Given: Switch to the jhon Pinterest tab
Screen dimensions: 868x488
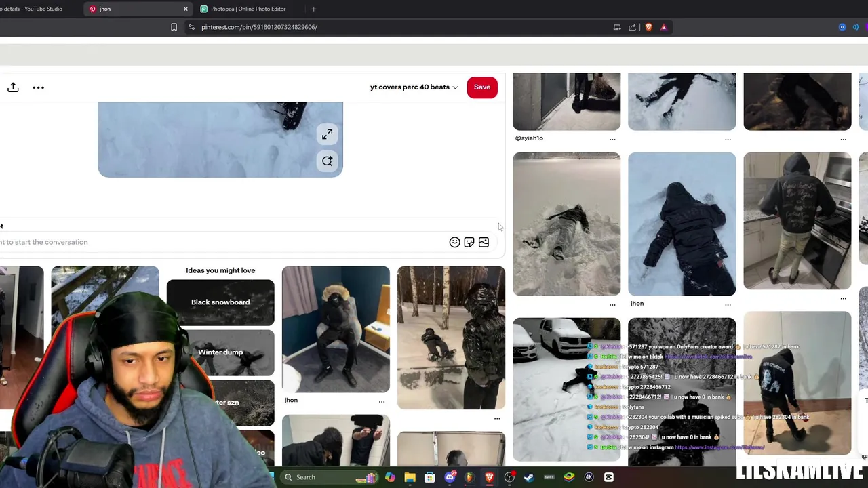Looking at the screenshot, I should pyautogui.click(x=138, y=9).
